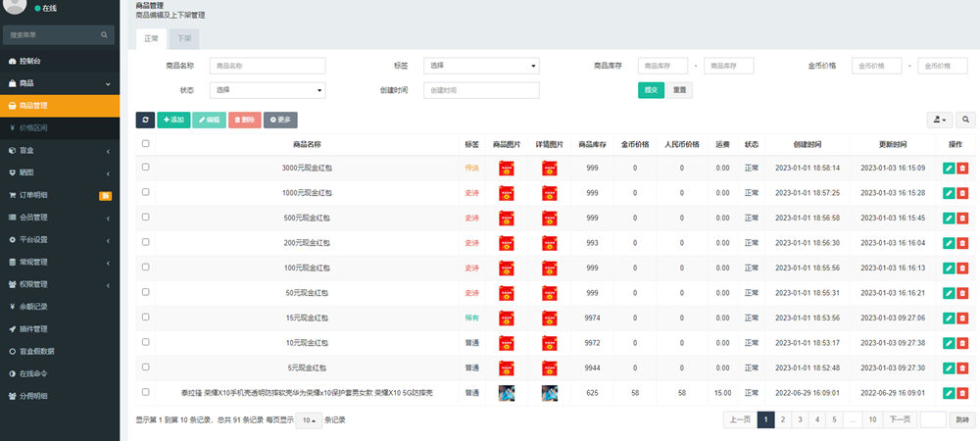Click the edit pencil icon for 5元现金红包

[948, 367]
